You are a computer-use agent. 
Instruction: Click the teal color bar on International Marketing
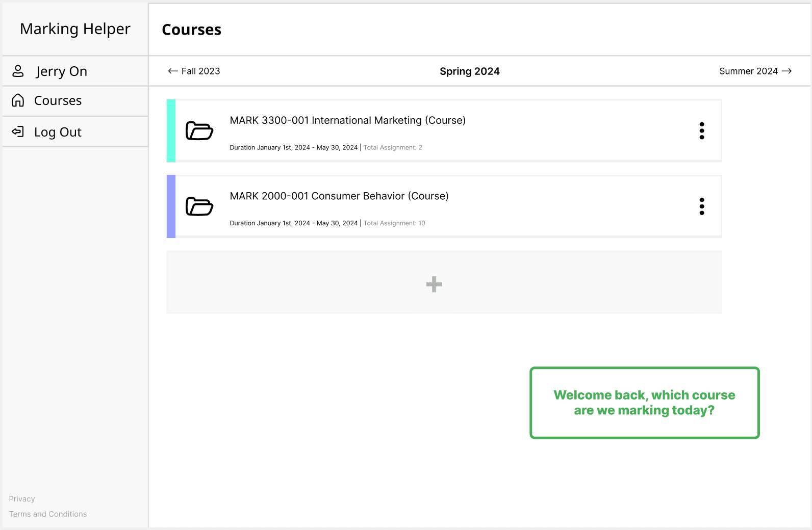[171, 131]
